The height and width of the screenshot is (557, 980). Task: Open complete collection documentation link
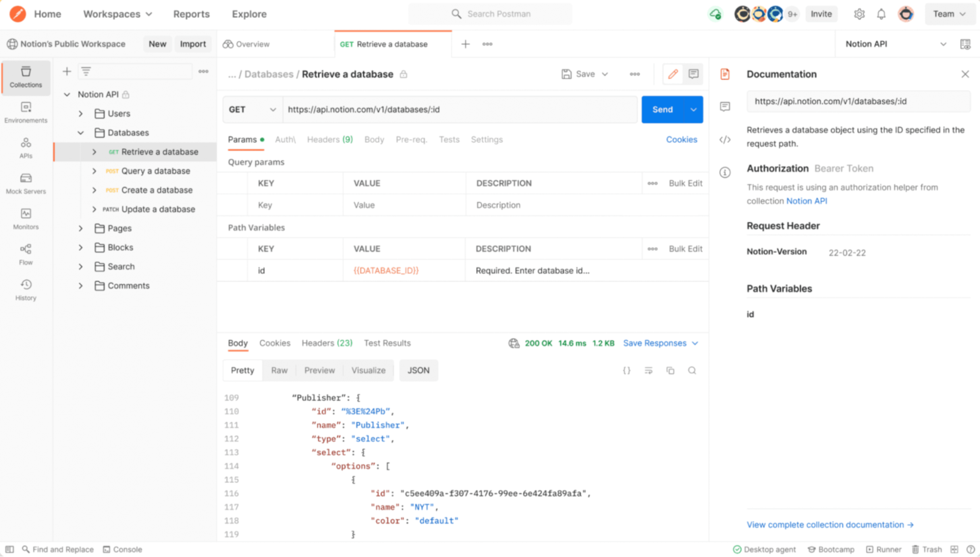(830, 525)
